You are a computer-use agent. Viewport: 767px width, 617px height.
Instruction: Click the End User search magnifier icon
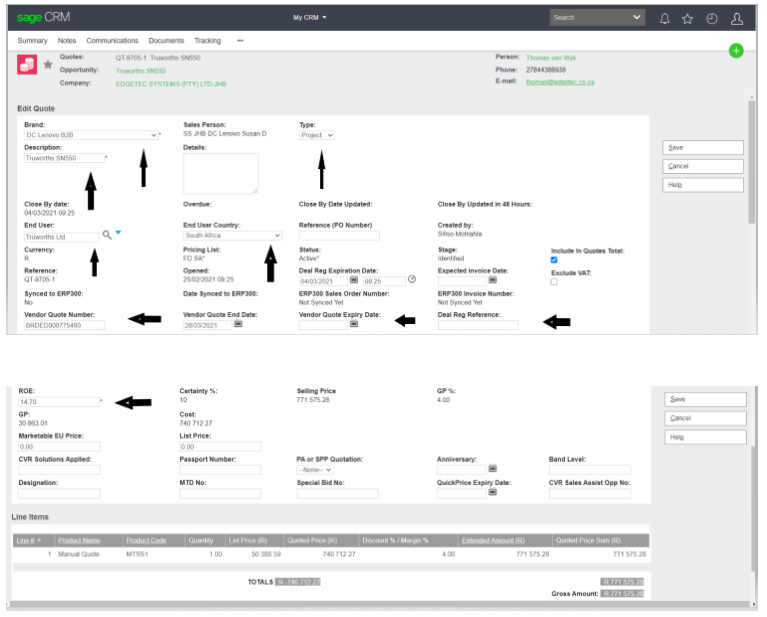coord(107,234)
